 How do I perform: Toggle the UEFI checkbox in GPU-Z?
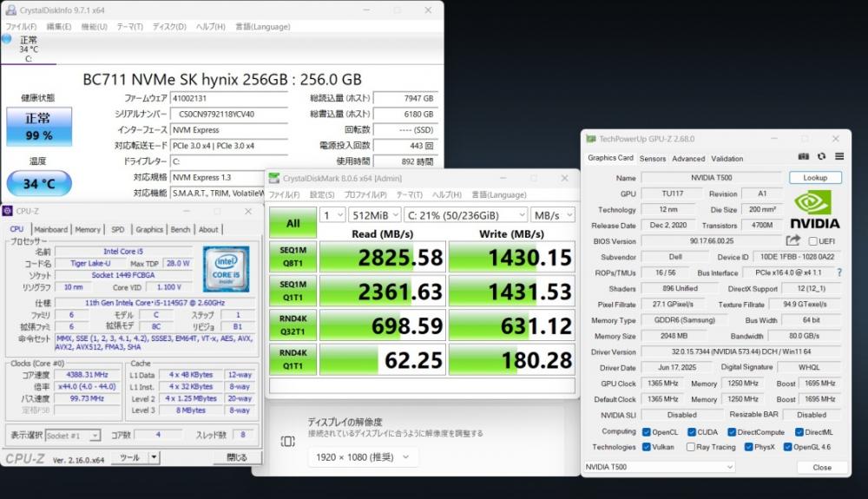(x=812, y=240)
